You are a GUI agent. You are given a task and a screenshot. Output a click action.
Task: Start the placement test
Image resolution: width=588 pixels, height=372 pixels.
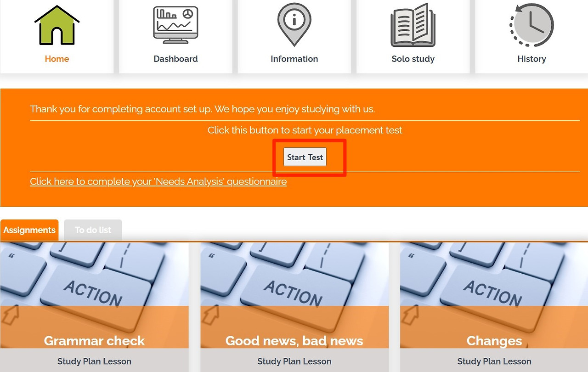(305, 157)
